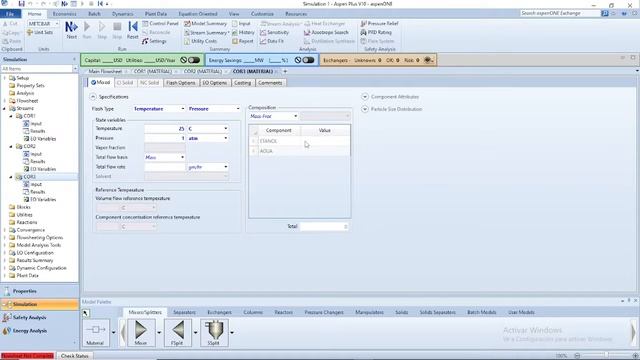Open the Columns palette tab

coord(253,312)
